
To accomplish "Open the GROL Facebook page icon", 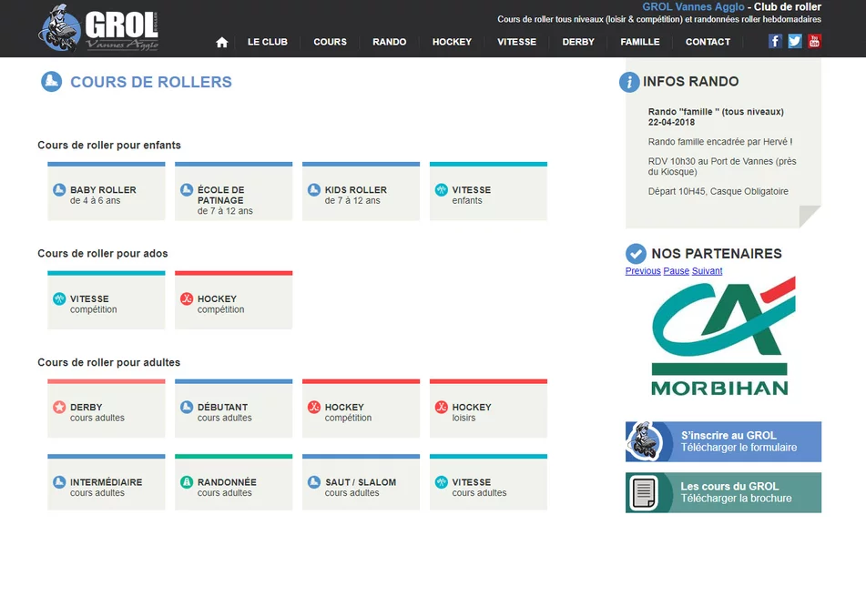I will [775, 41].
